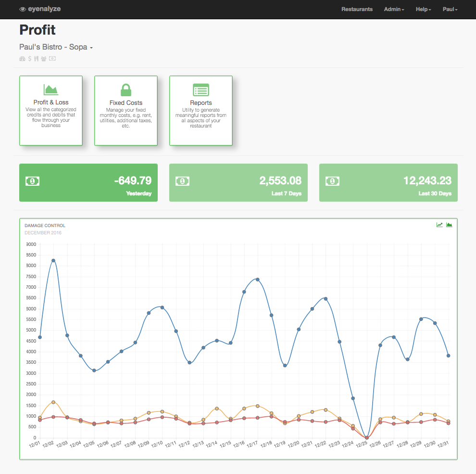Click the money icon on Last 30 Days card
The width and height of the screenshot is (476, 474).
[x=332, y=181]
